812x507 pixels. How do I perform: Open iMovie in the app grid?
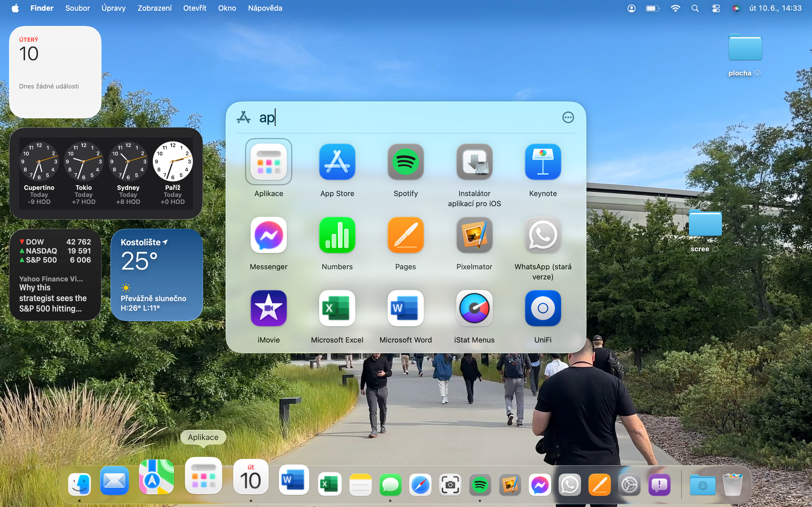(x=268, y=308)
